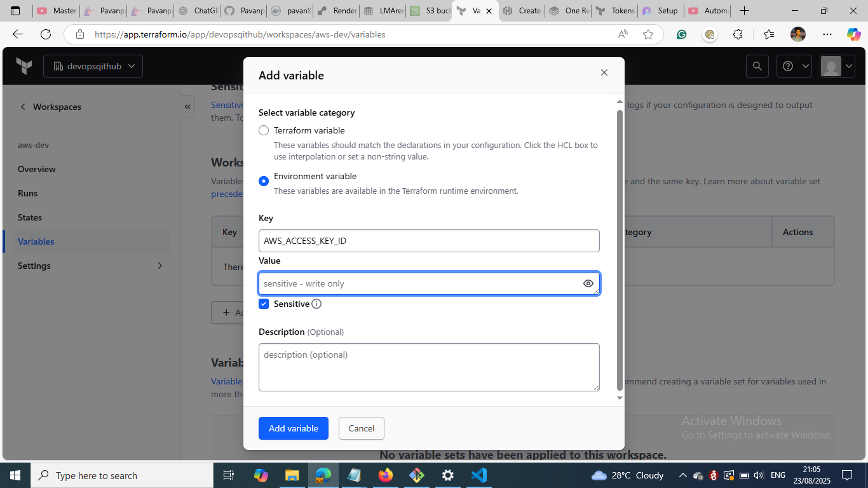
Task: Open the search magnifier in header
Action: click(757, 66)
